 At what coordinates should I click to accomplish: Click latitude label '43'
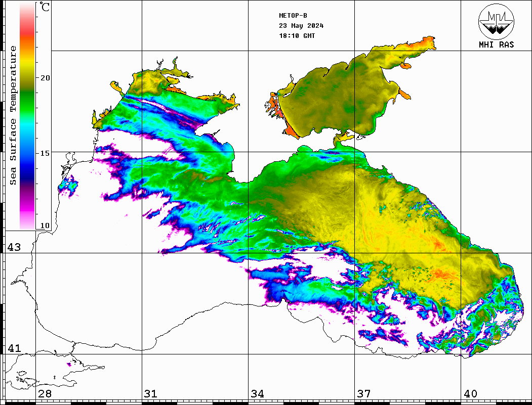pyautogui.click(x=14, y=247)
